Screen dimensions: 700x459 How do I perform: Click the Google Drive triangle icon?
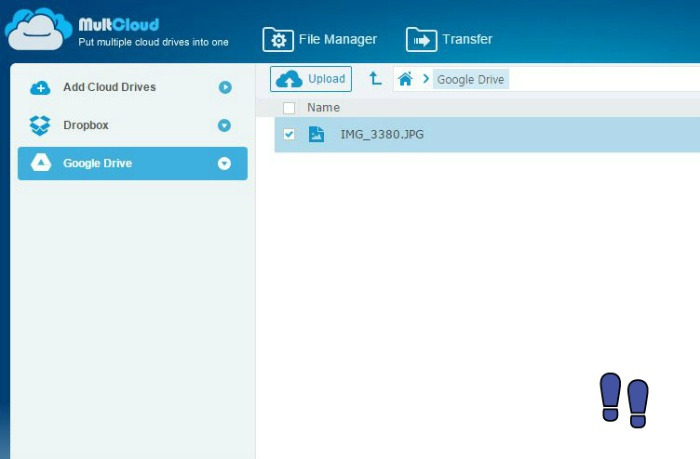coord(41,163)
